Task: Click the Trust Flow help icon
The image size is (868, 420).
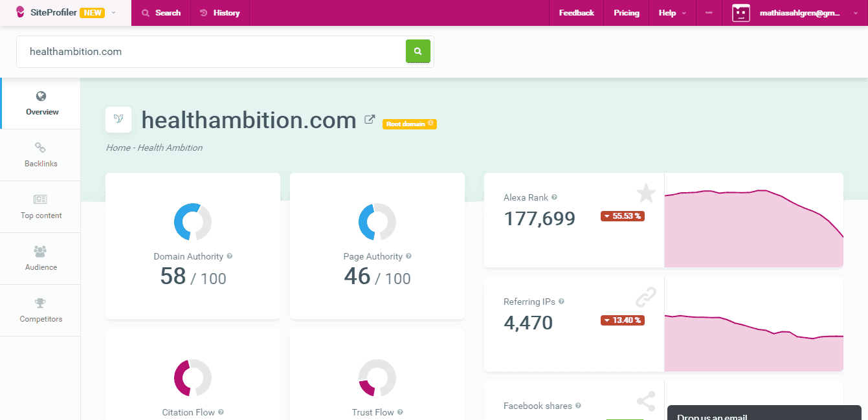Action: click(x=400, y=412)
